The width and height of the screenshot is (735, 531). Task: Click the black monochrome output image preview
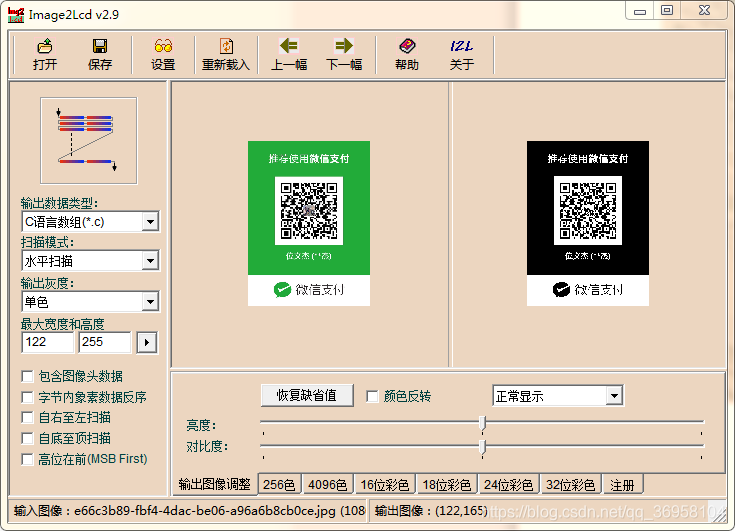click(x=588, y=223)
